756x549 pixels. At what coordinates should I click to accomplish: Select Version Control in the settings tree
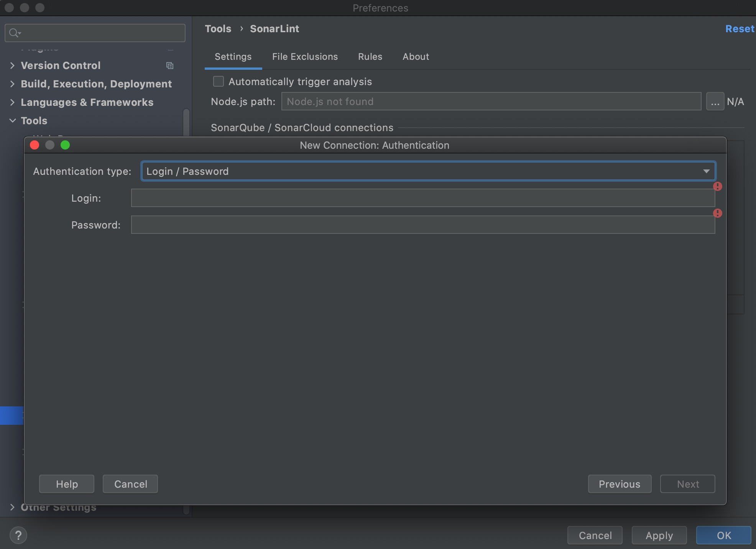click(x=61, y=66)
